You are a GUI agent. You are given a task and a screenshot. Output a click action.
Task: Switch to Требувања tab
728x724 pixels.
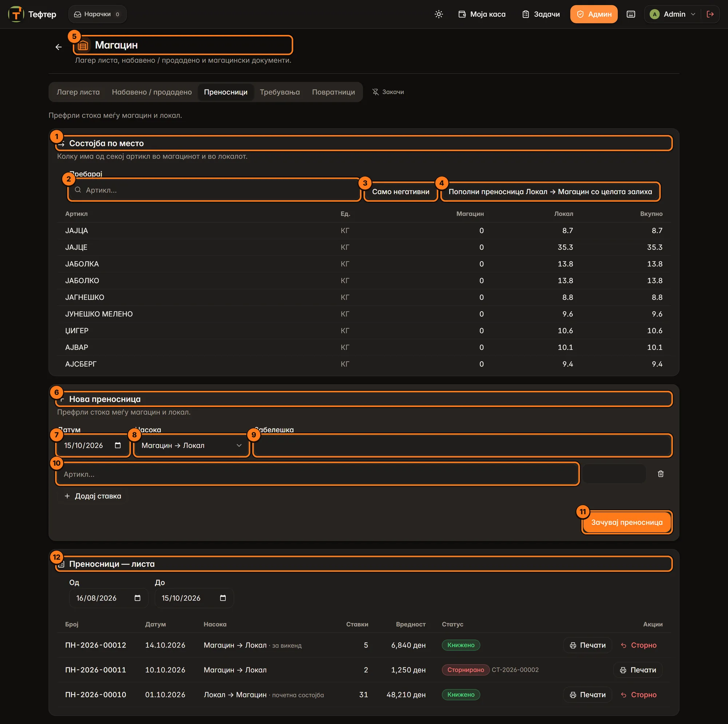click(280, 92)
